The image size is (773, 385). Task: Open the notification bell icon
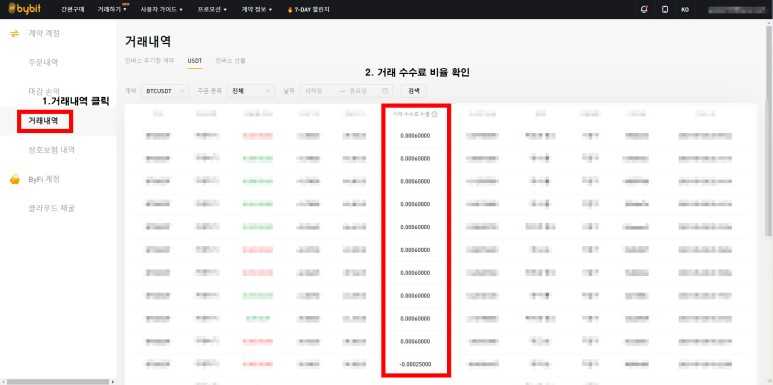(x=644, y=9)
